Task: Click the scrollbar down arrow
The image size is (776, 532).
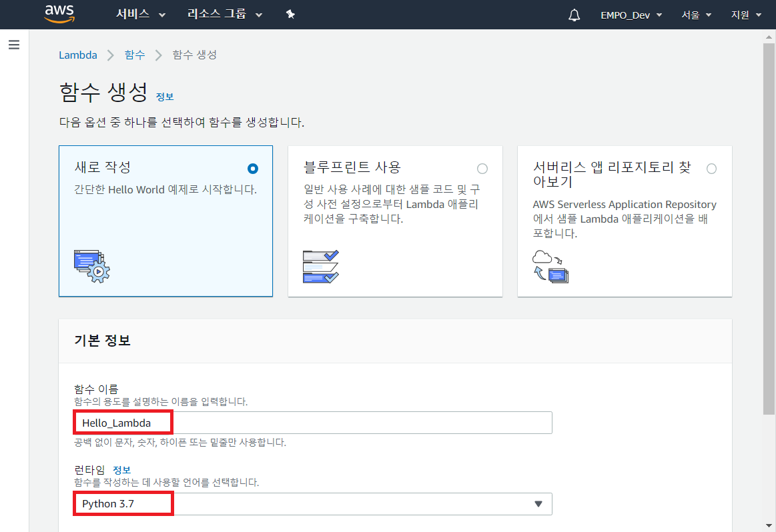Action: point(769,525)
